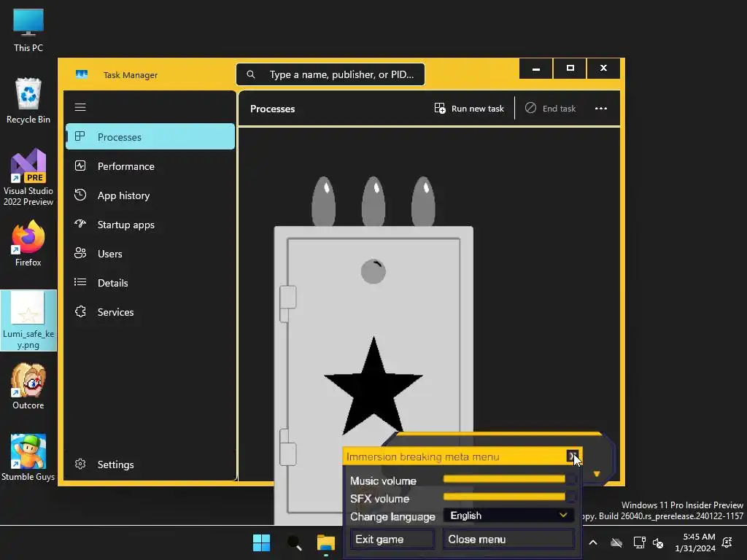Open the three-dot more options menu
Image resolution: width=747 pixels, height=560 pixels.
601,109
